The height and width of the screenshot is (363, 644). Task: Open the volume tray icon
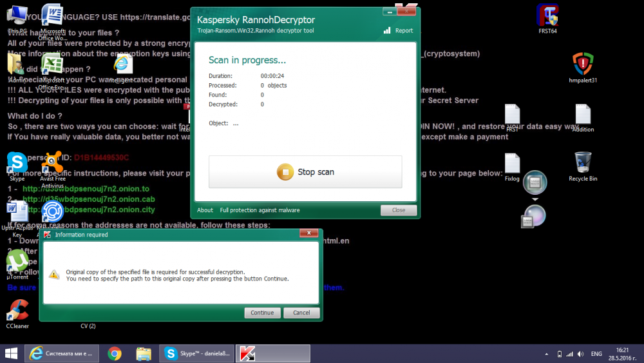coord(580,354)
